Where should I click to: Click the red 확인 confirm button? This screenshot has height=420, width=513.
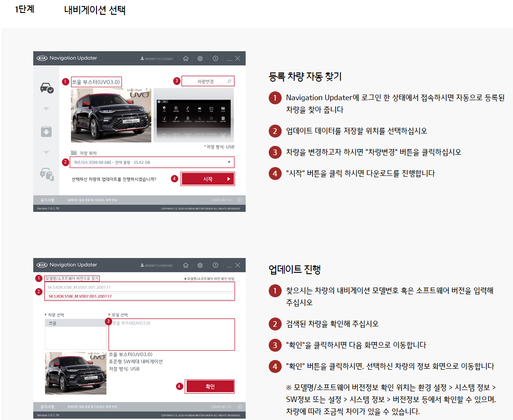coord(210,386)
